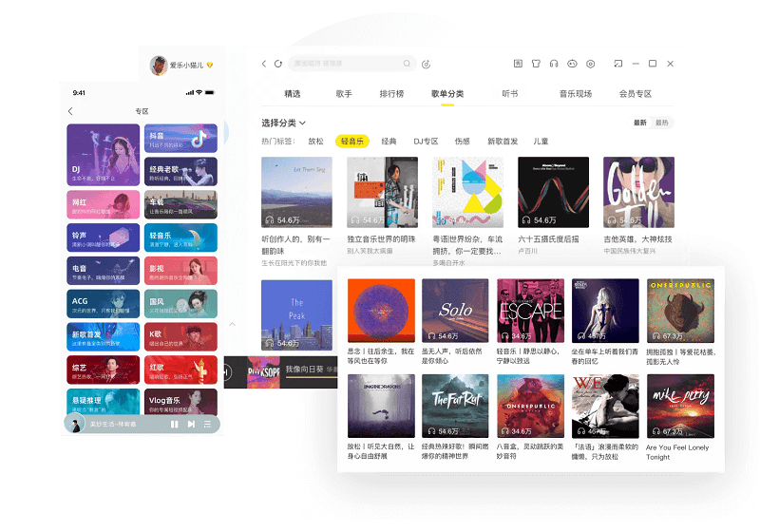Select the DJ专区 hot tag
The width and height of the screenshot is (760, 532).
426,141
